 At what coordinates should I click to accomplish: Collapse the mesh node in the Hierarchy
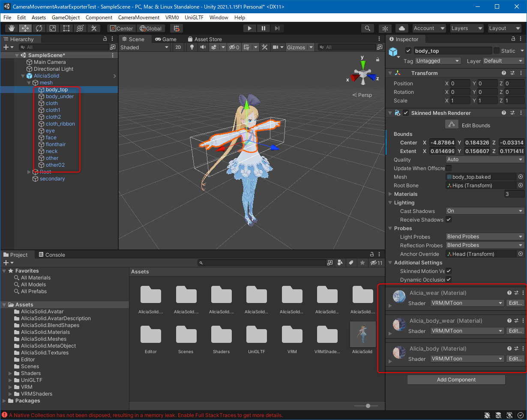click(29, 82)
